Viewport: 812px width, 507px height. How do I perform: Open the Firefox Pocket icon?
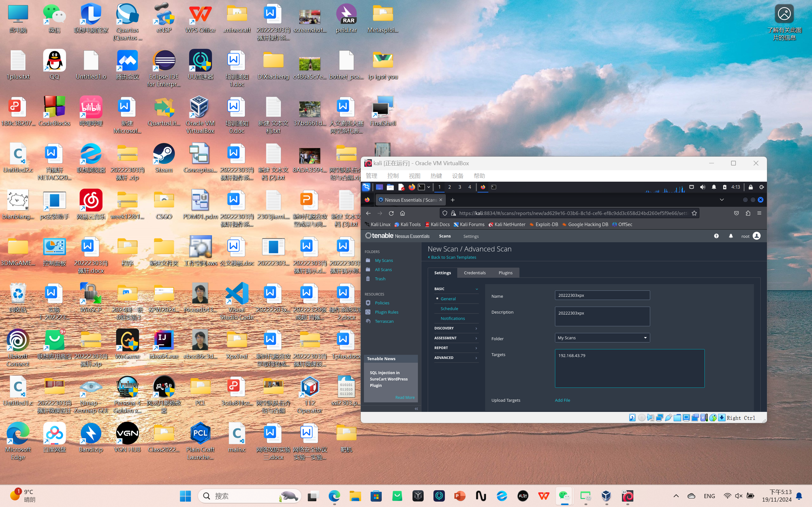[x=736, y=213]
